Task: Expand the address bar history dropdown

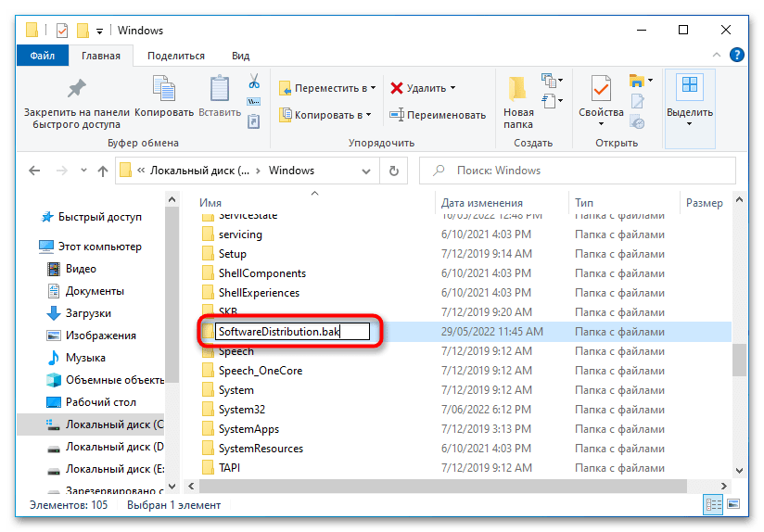Action: 366,171
